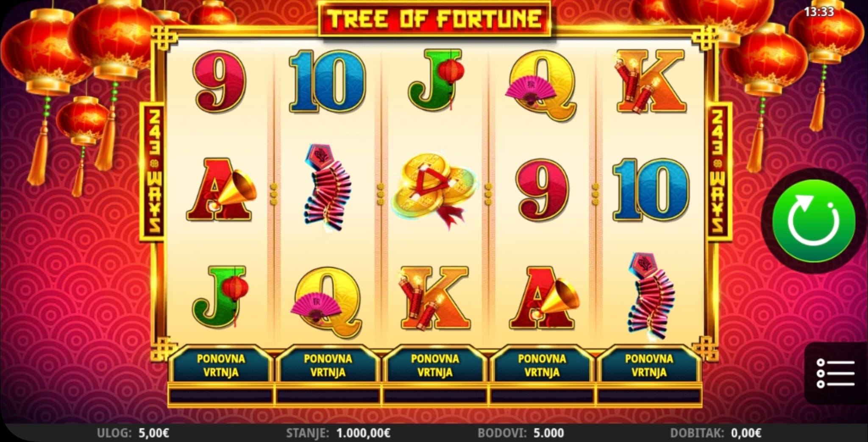Select the firecracker symbol on reel two
Viewport: 868px width, 442px height.
(x=327, y=188)
